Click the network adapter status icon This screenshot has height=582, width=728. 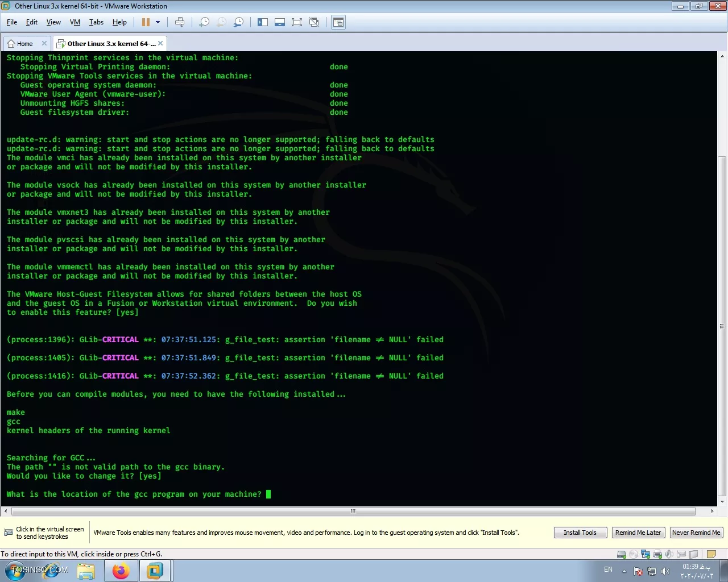click(x=646, y=554)
